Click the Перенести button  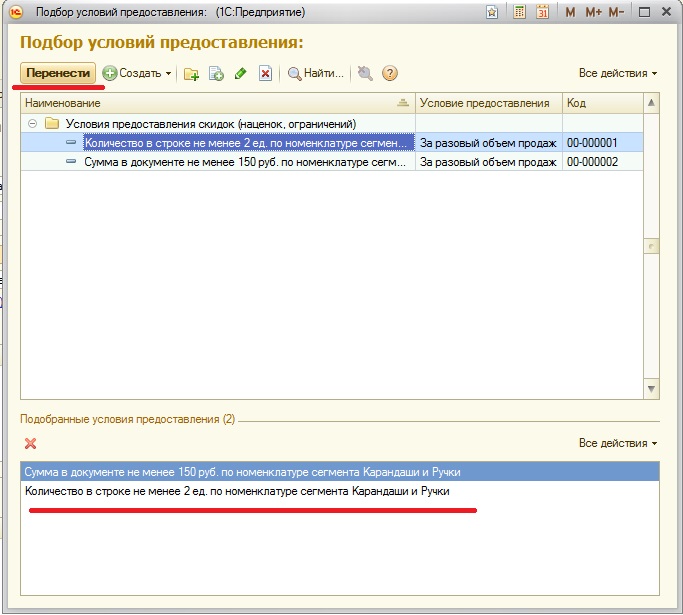[58, 73]
